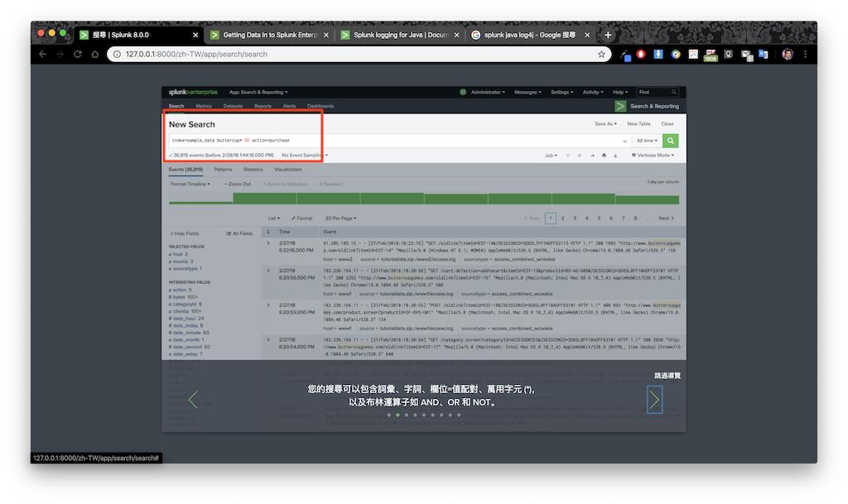Open the Metrics nav item
Viewport: 848px width, 504px height.
point(204,107)
